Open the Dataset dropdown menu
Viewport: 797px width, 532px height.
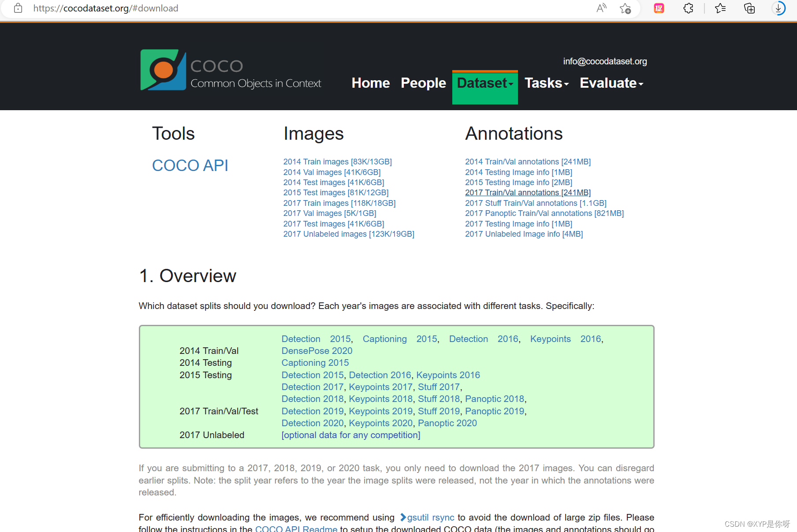click(x=484, y=83)
